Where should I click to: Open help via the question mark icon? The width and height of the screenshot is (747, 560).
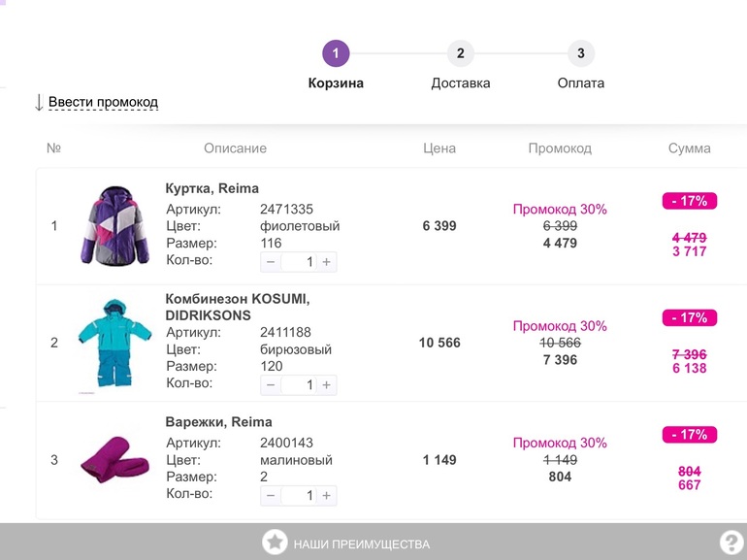pos(731,543)
